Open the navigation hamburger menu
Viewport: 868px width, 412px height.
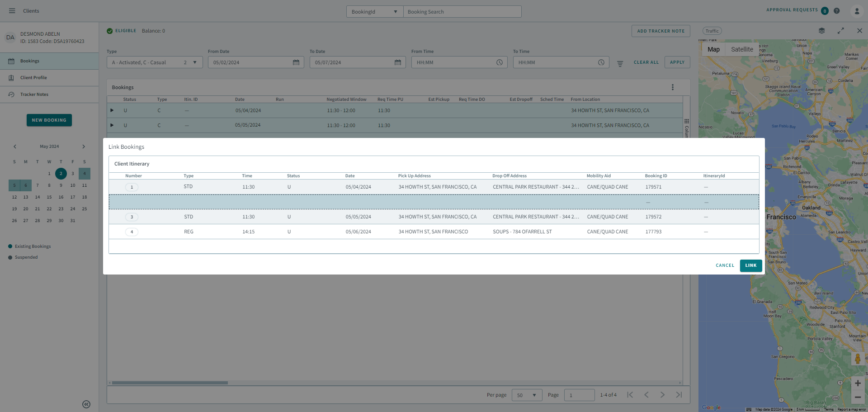coord(12,10)
